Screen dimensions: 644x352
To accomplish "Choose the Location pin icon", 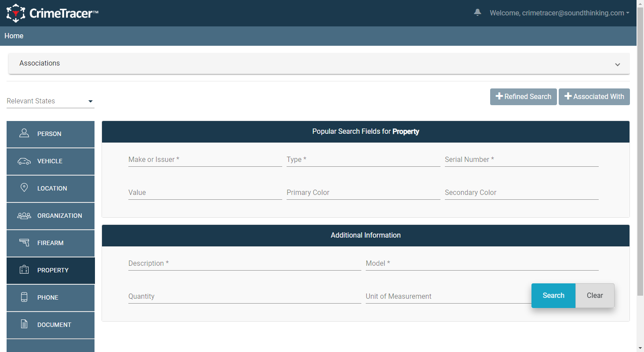I will point(24,188).
